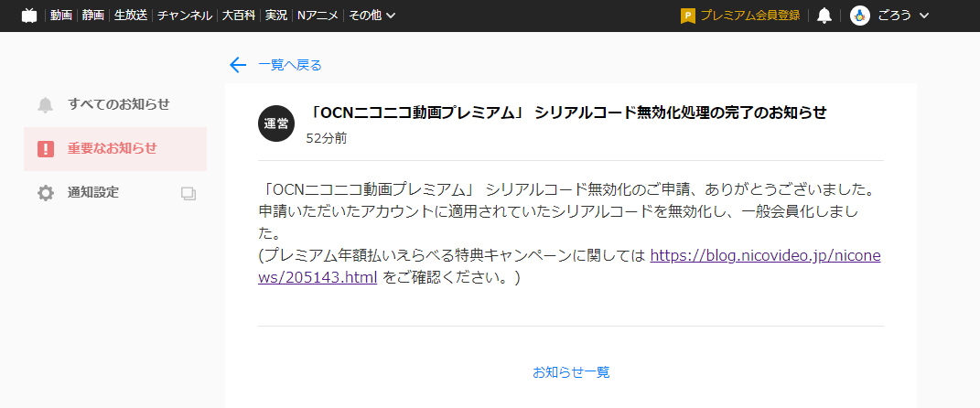The height and width of the screenshot is (408, 980).
Task: Open お知らせ一覧 link at bottom
Action: (x=571, y=372)
